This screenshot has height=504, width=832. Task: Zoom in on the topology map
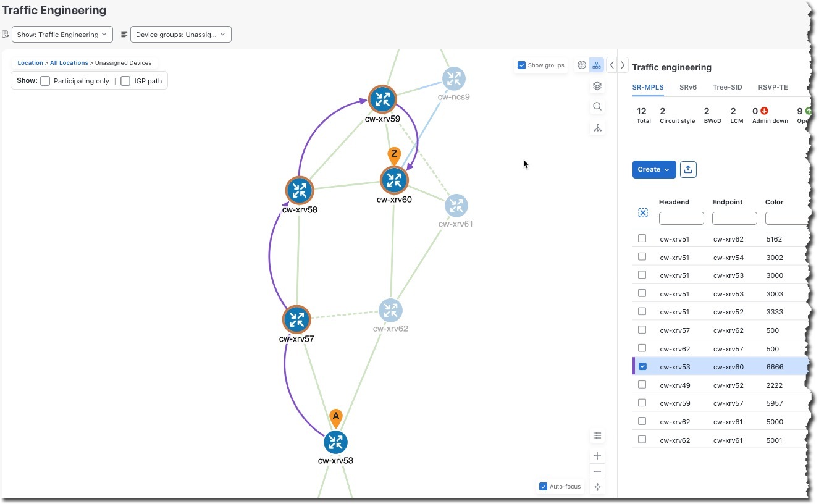click(597, 455)
